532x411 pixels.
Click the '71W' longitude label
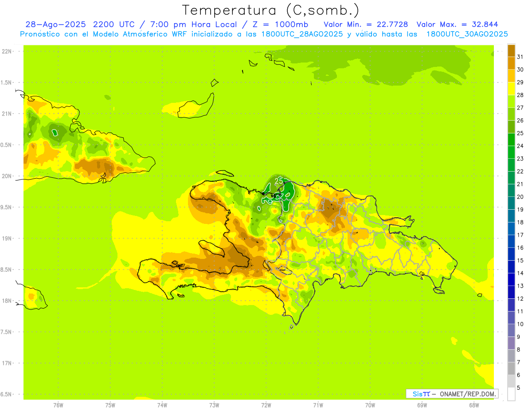[318, 405]
